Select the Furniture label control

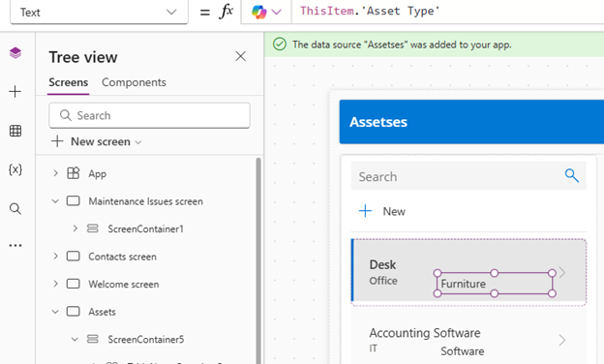point(495,284)
